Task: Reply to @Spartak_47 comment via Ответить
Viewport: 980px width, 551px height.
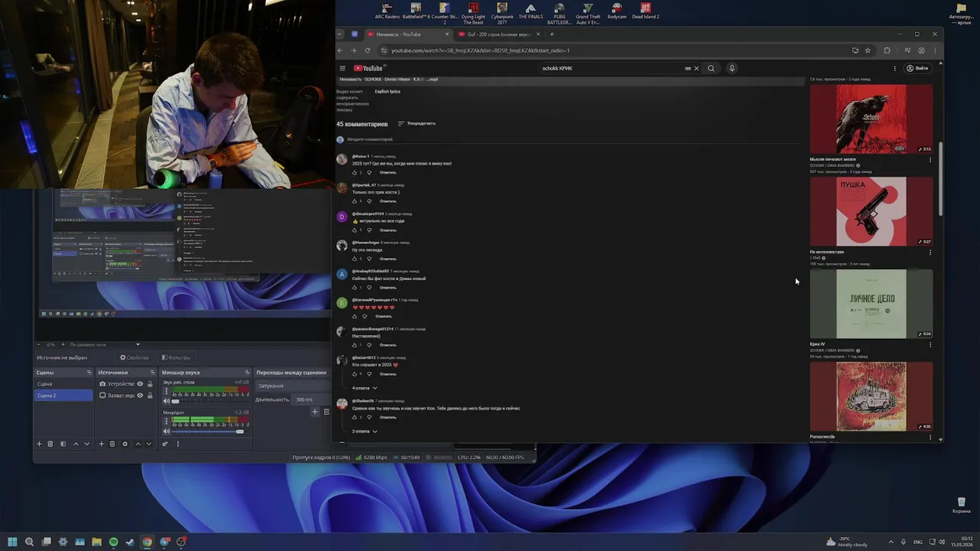Action: pyautogui.click(x=388, y=201)
